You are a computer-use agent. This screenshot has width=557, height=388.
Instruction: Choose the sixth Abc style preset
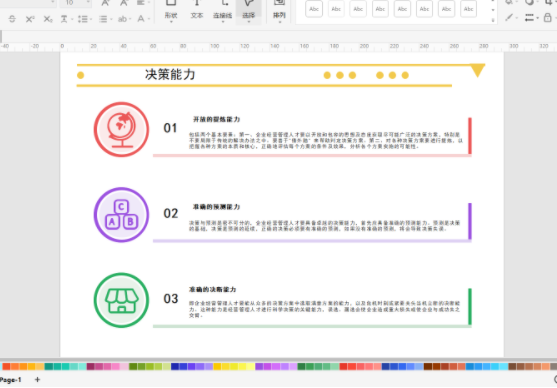coord(424,9)
